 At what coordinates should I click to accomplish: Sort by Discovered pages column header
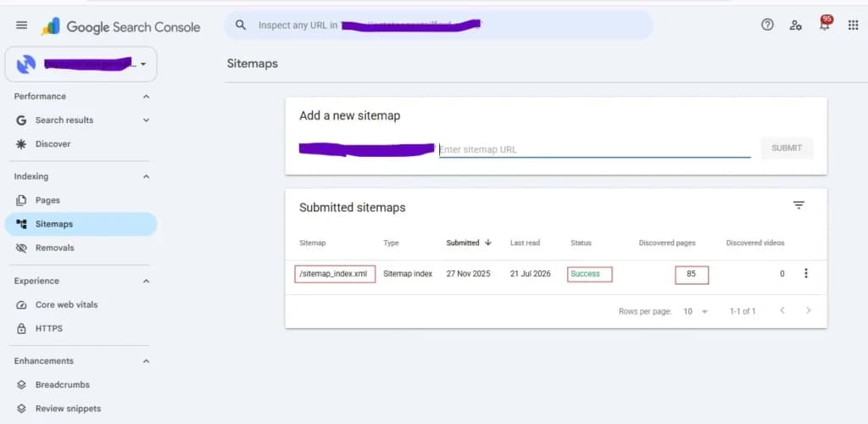pos(667,243)
